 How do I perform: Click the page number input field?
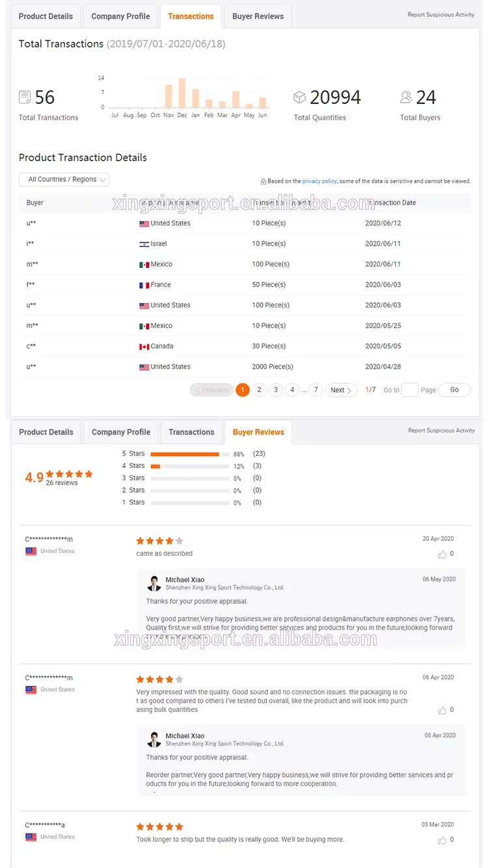[x=410, y=390]
